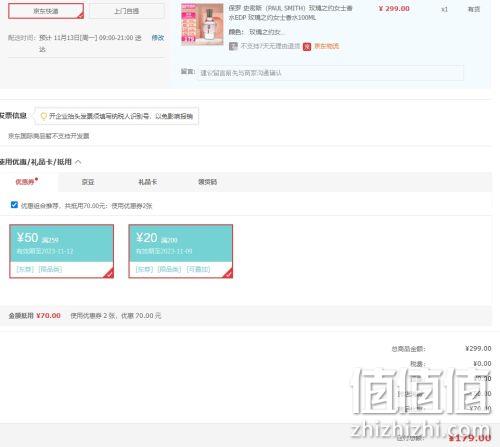500x447 pixels.
Task: Open the perfume product thumbnail
Action: click(x=202, y=24)
